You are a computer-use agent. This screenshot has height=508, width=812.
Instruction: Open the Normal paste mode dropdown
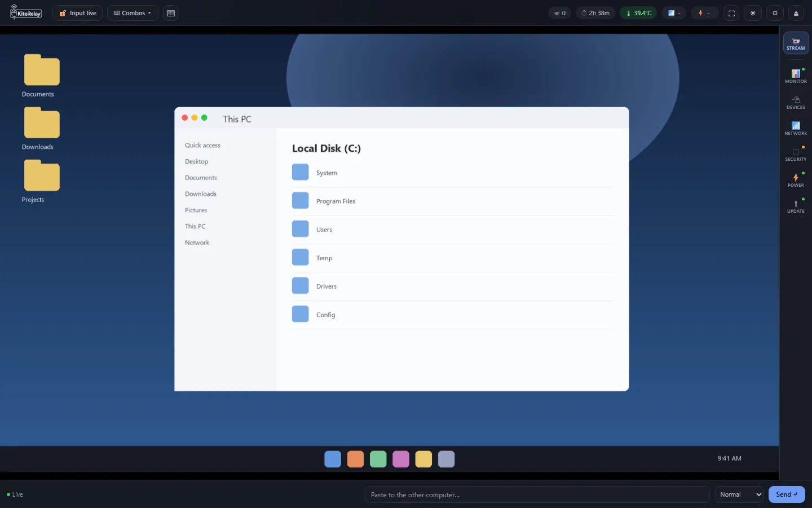(x=739, y=494)
